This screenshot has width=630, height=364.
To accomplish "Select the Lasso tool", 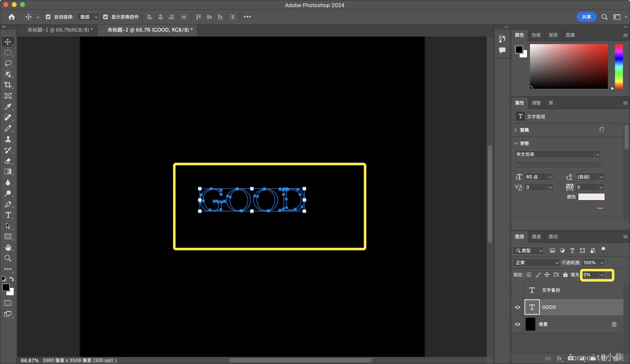I will click(x=8, y=63).
